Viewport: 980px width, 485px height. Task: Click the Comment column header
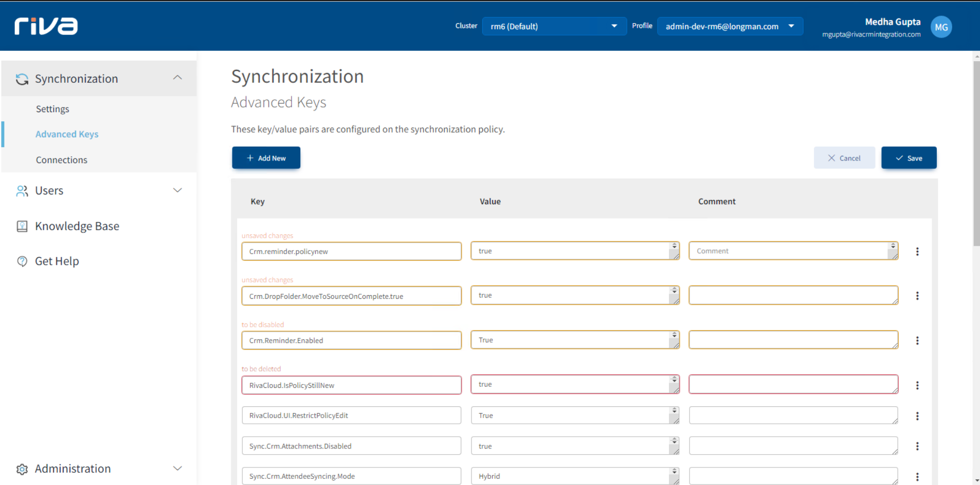[x=717, y=202]
